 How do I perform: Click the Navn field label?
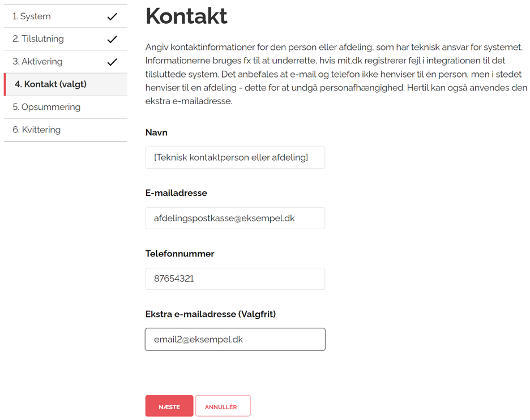point(156,132)
